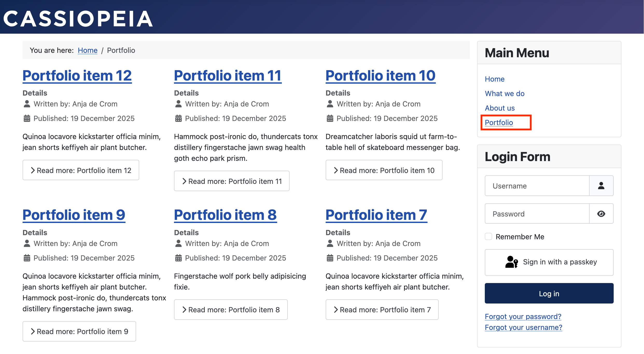The width and height of the screenshot is (644, 354).
Task: Click the Cassiopeia site logo
Action: tap(78, 19)
